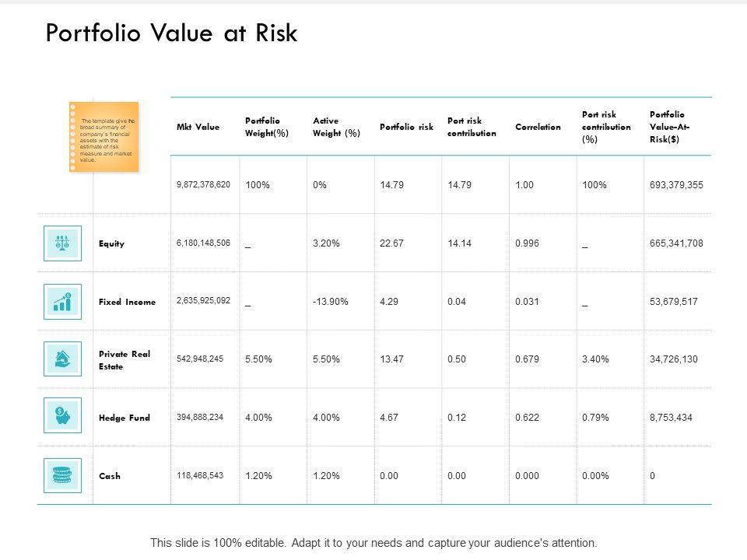The height and width of the screenshot is (560, 747).
Task: Click the Hedge Fund row label
Action: point(124,418)
